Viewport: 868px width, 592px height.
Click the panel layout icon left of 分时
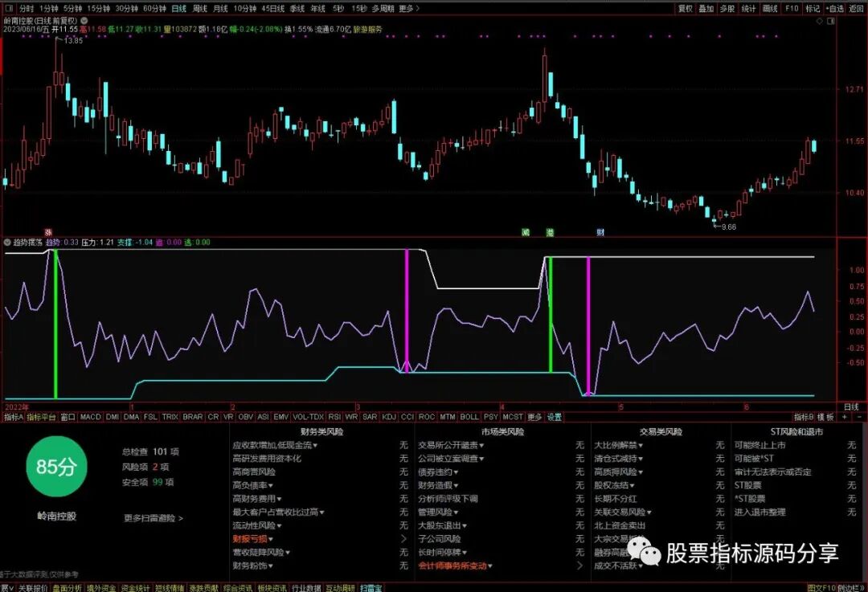tap(9, 8)
